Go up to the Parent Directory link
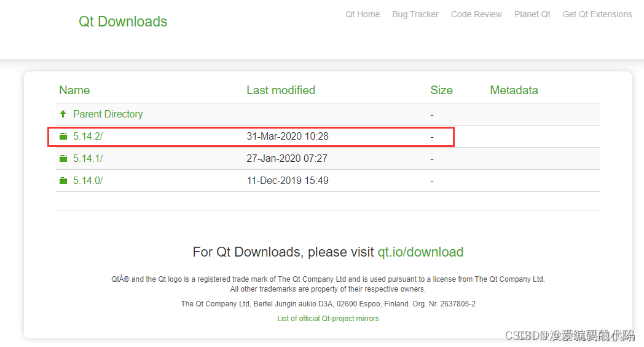 pyautogui.click(x=108, y=114)
